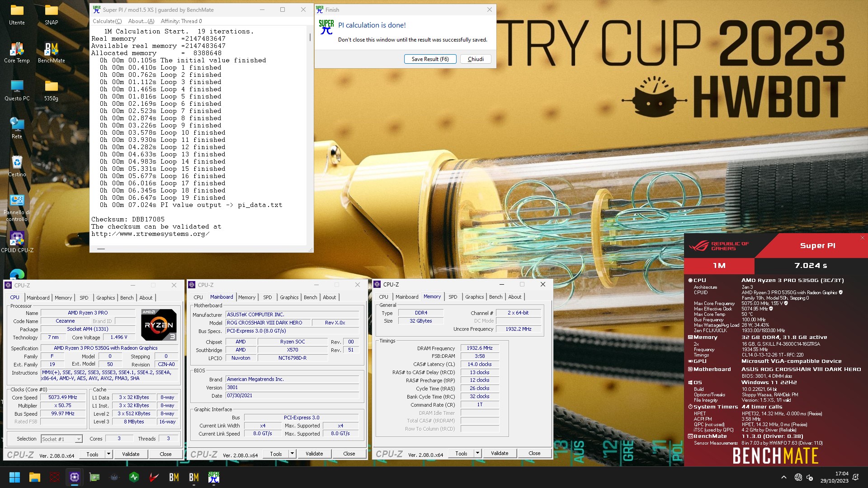Open Memory tab in left CPU-Z window
868x488 pixels.
tap(63, 298)
